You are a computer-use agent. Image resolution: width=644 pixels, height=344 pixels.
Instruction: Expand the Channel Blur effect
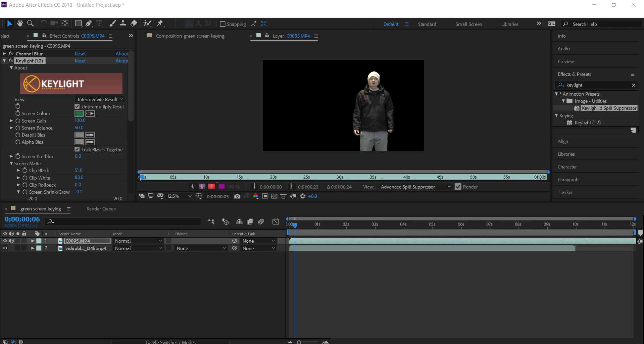click(4, 54)
